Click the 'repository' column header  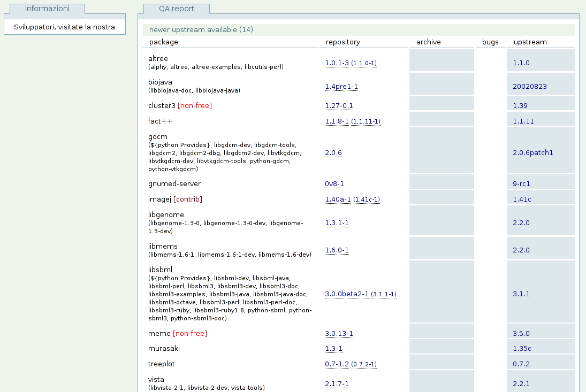pyautogui.click(x=343, y=42)
